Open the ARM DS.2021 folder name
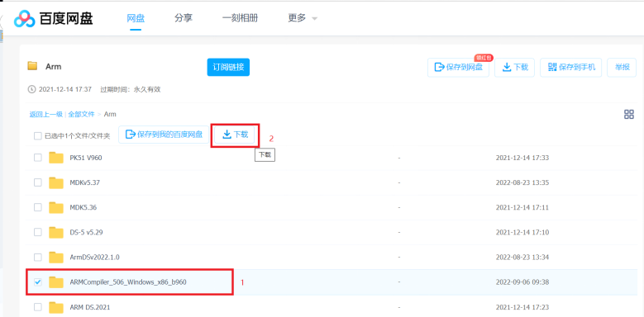 coord(90,307)
